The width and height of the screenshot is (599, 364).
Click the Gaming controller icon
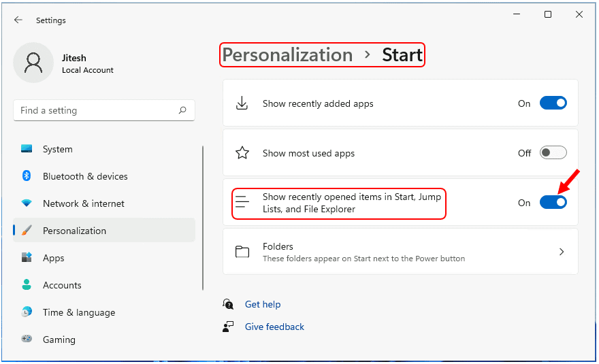[x=27, y=339]
